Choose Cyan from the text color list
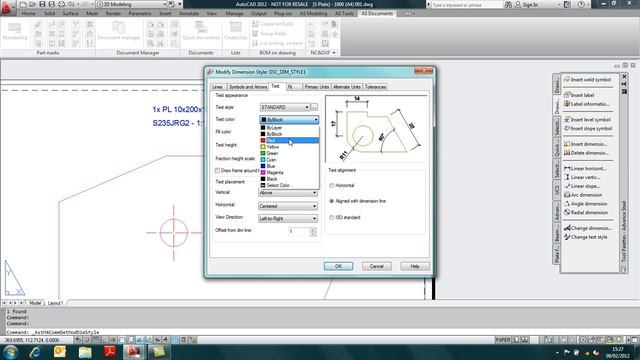Image resolution: width=640 pixels, height=360 pixels. (x=289, y=160)
